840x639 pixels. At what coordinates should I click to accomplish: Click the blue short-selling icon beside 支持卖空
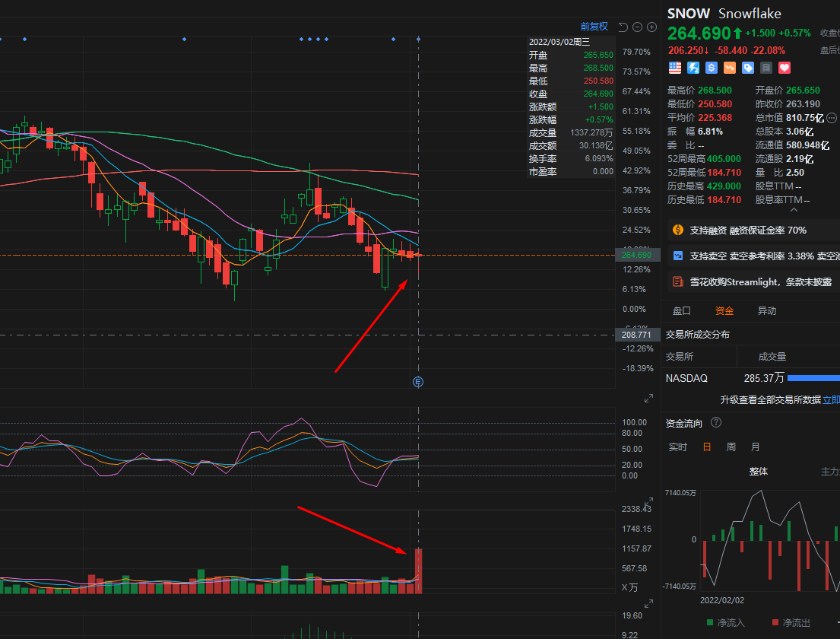[677, 256]
